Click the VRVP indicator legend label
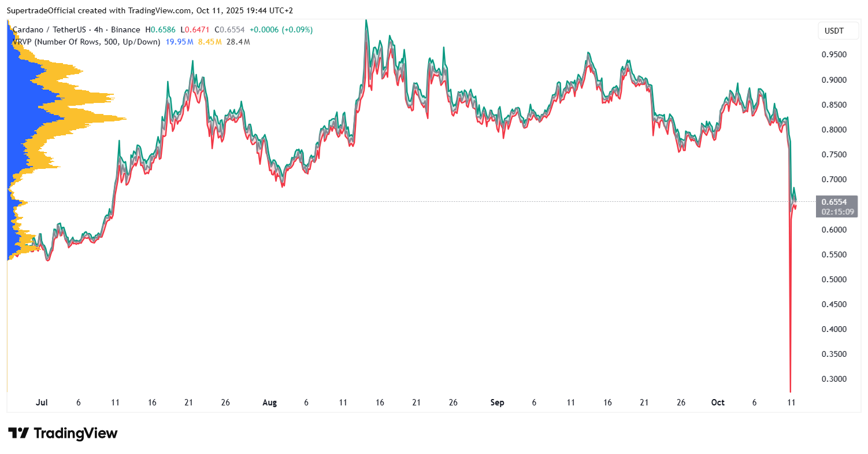The image size is (868, 454). [87, 42]
